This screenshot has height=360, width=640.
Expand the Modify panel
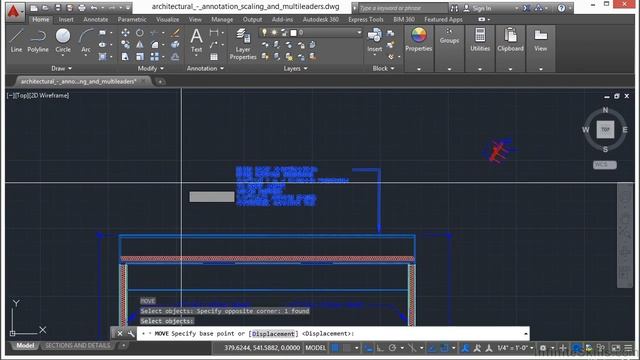(x=151, y=68)
